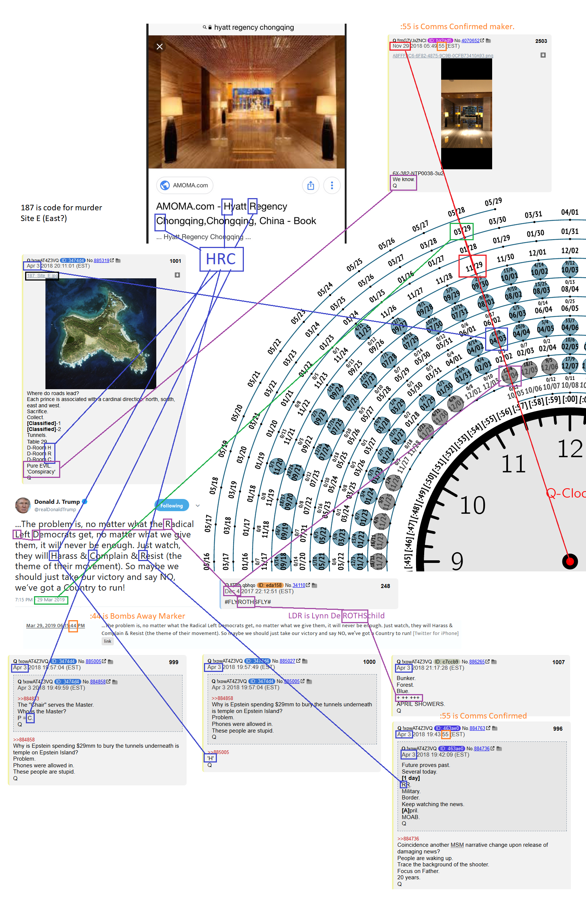Open the large Hyatt Regency hallway photo
The height and width of the screenshot is (924, 586).
(246, 102)
